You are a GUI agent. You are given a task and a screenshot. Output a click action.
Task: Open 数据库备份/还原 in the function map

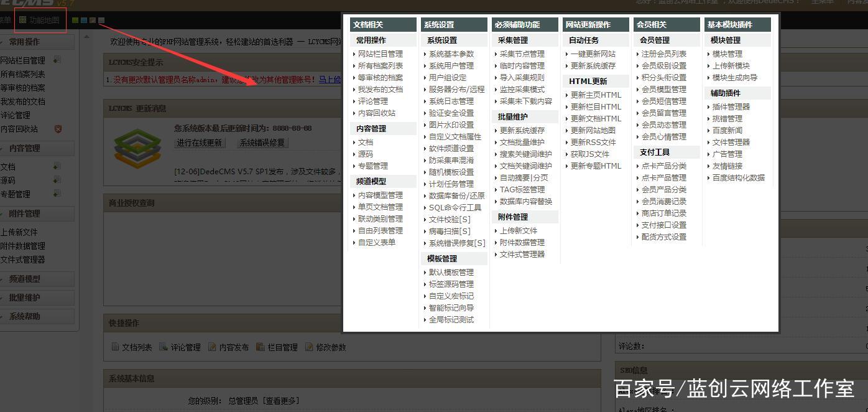pyautogui.click(x=456, y=196)
